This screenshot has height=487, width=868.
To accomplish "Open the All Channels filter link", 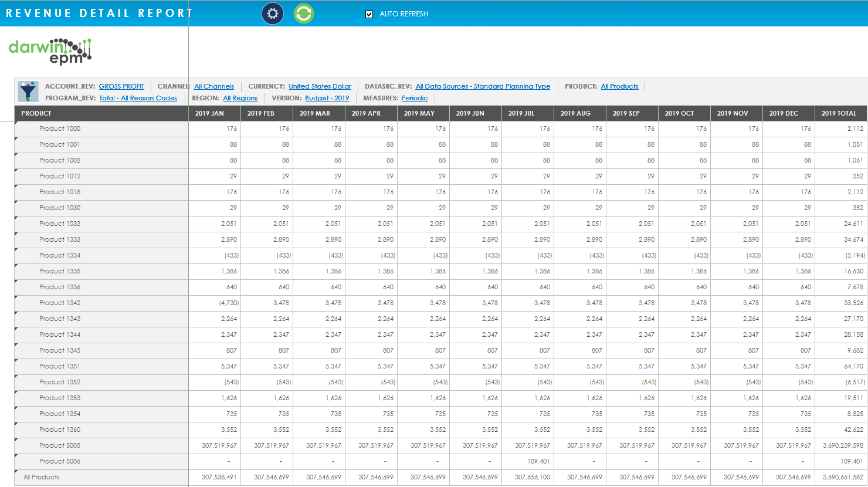I will click(214, 86).
